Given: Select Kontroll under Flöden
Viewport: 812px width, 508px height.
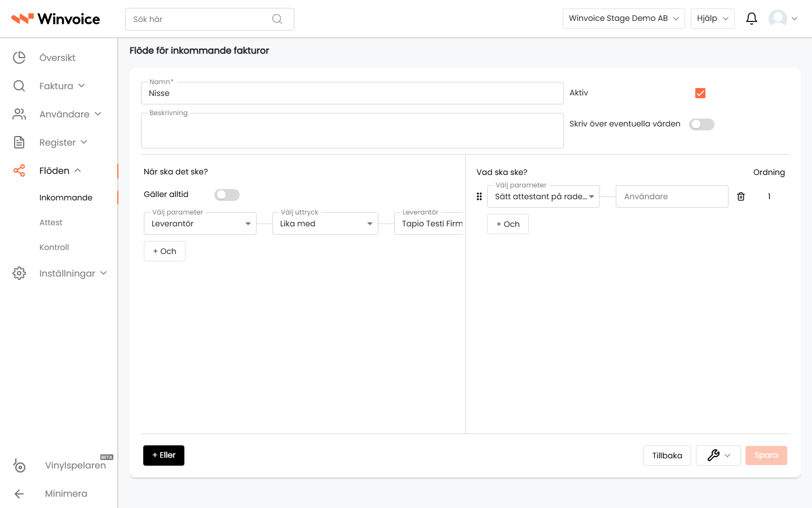Looking at the screenshot, I should (x=54, y=247).
